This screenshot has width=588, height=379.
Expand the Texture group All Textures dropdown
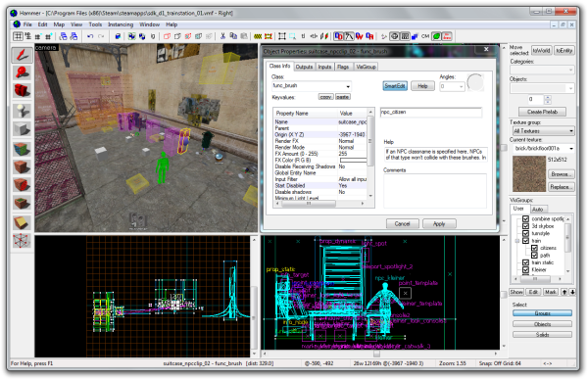pyautogui.click(x=543, y=131)
